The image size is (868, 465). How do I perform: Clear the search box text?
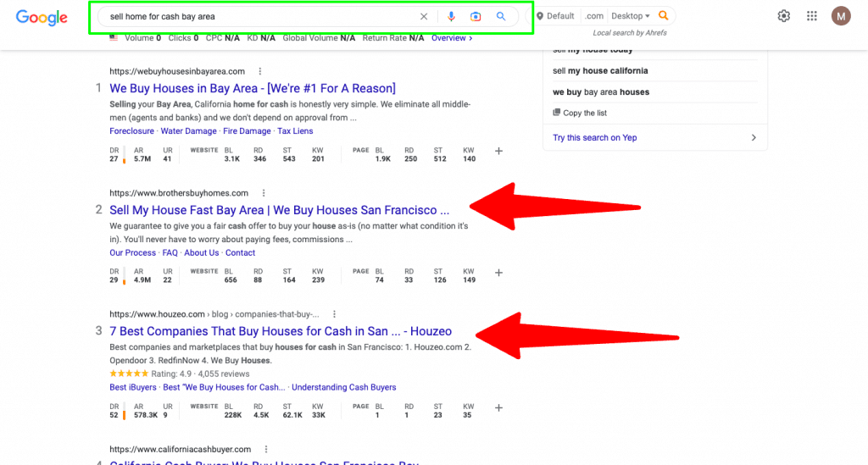(424, 17)
